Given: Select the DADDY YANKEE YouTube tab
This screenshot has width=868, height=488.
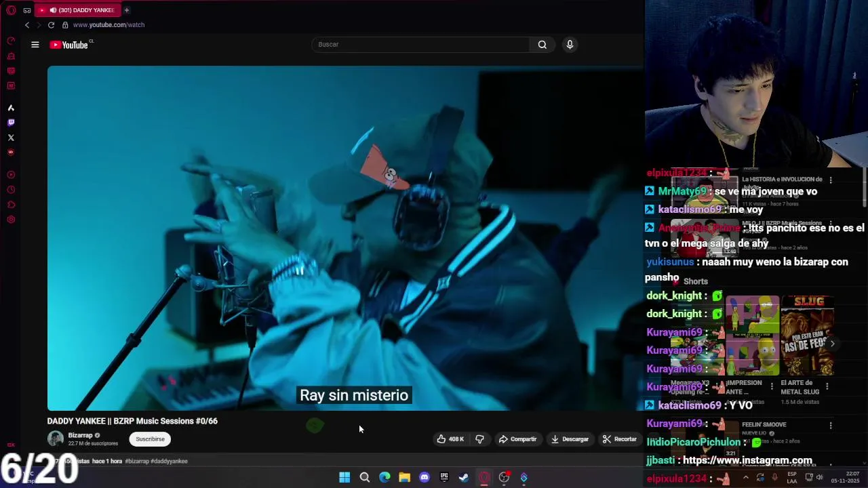Looking at the screenshot, I should coord(78,10).
